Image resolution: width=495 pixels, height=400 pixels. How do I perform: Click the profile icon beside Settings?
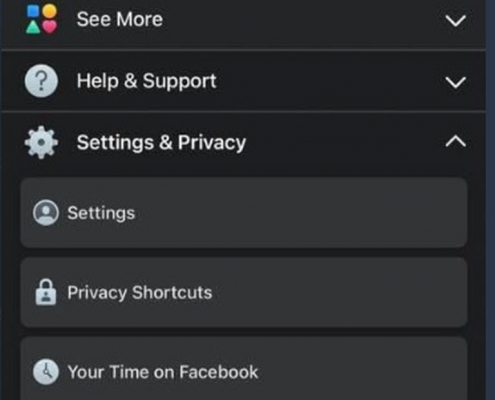tap(46, 213)
